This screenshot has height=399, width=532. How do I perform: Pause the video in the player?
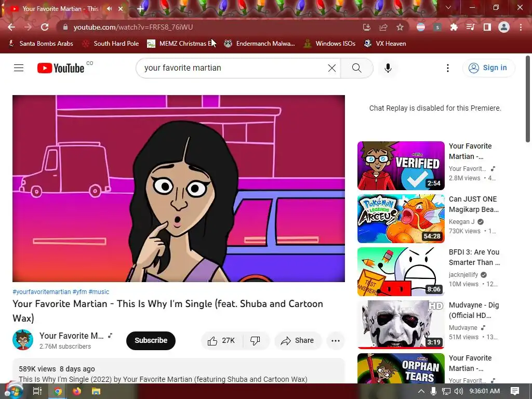point(179,188)
